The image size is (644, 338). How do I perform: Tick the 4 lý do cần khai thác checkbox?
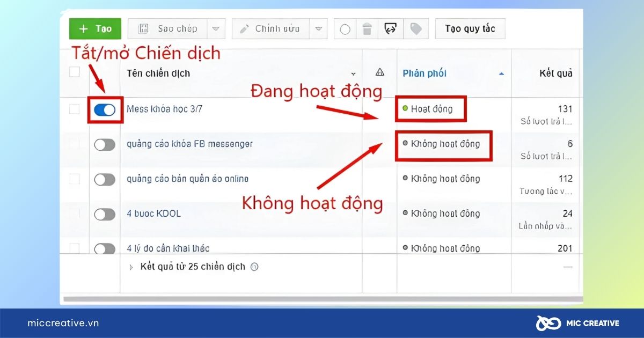click(75, 248)
